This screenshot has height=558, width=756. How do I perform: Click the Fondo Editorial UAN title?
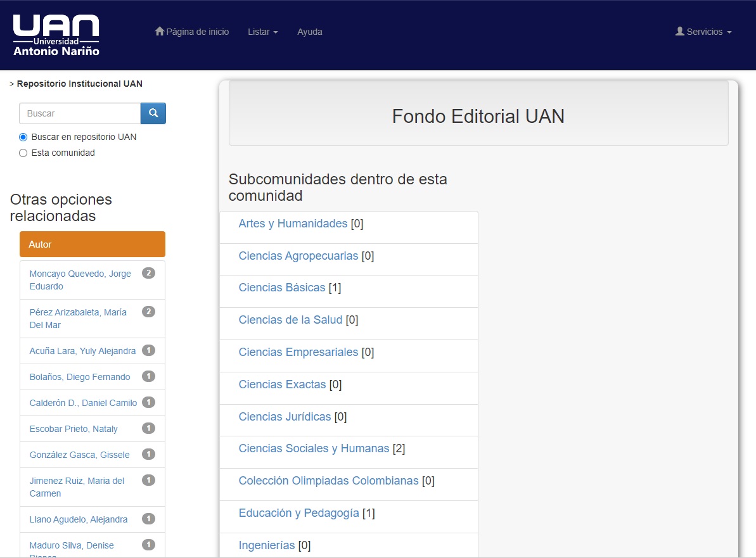point(478,116)
